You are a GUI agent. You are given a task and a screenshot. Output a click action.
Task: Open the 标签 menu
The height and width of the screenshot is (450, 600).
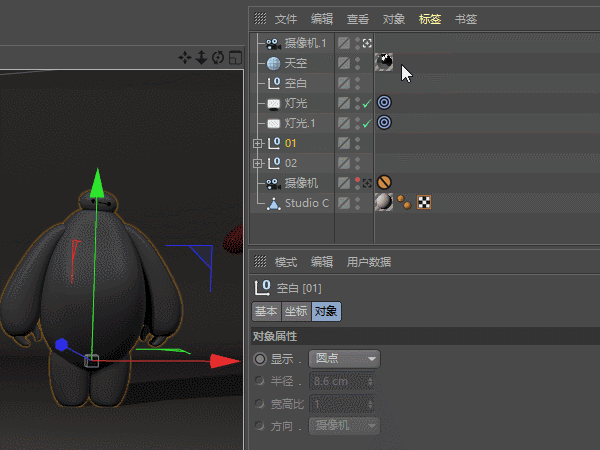coord(430,19)
